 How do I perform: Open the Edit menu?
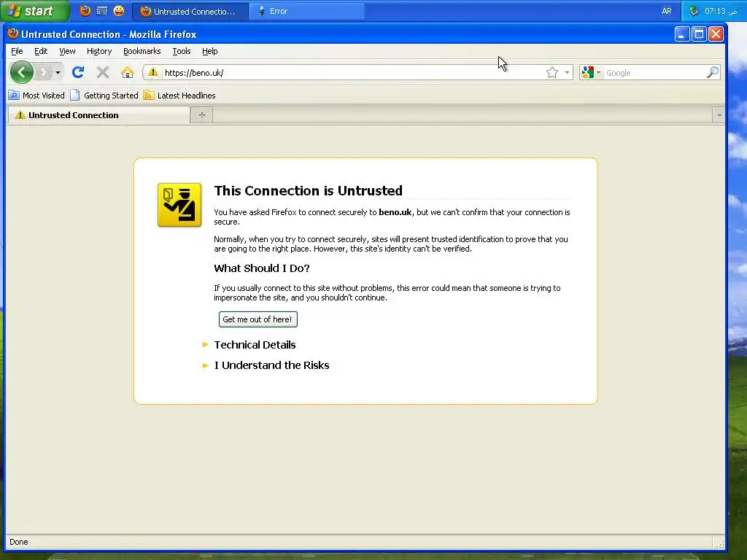tap(41, 51)
